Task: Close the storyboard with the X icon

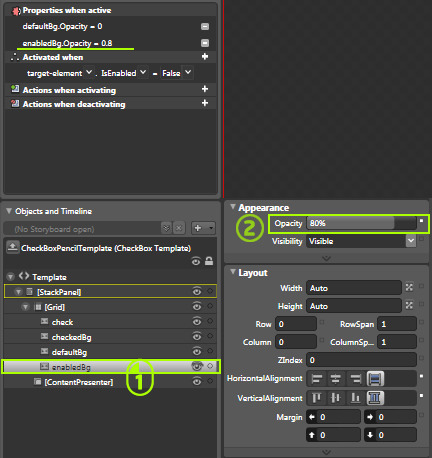Action: [x=179, y=228]
